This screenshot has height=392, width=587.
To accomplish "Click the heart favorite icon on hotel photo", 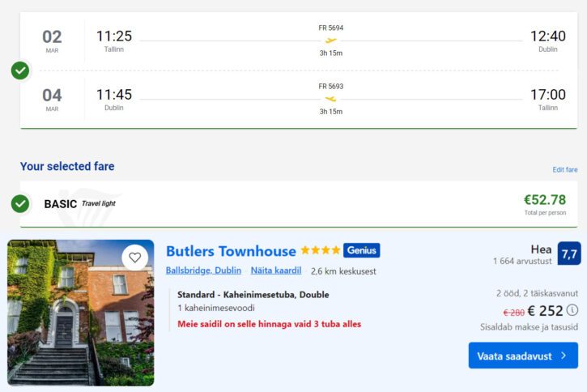I will (x=134, y=258).
